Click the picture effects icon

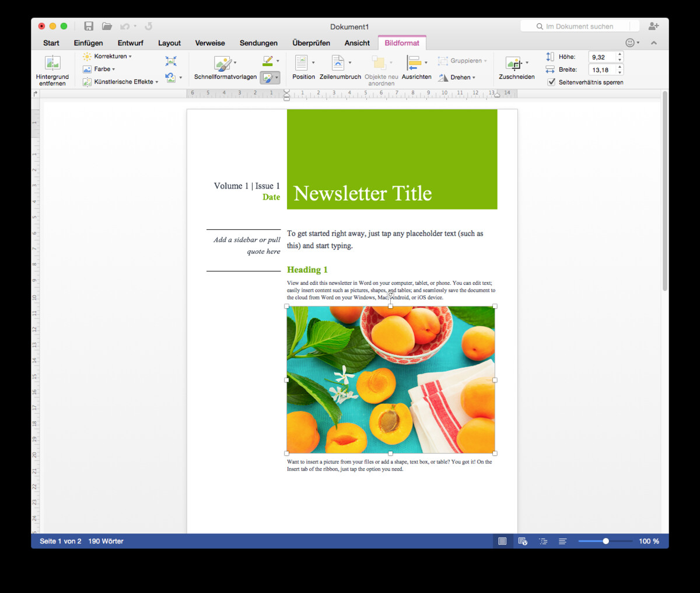pyautogui.click(x=267, y=77)
